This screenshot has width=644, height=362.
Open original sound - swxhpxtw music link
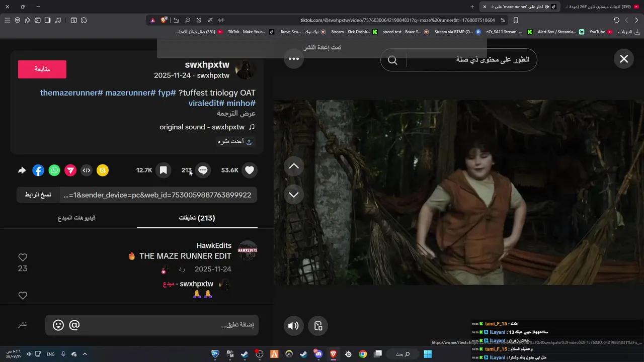[207, 127]
